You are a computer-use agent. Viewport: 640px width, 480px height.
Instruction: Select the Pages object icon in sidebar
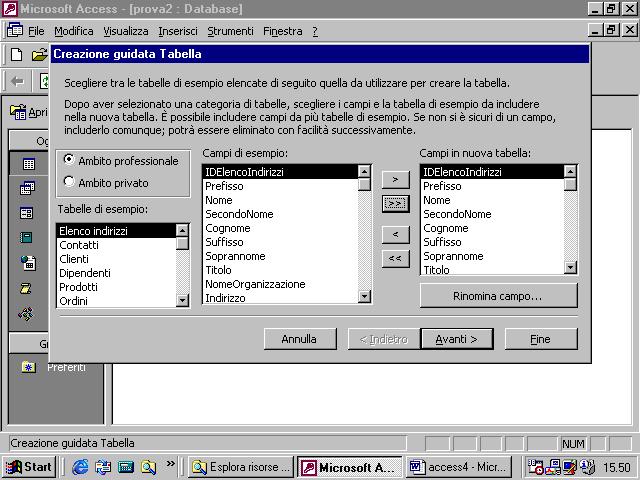pyautogui.click(x=28, y=263)
